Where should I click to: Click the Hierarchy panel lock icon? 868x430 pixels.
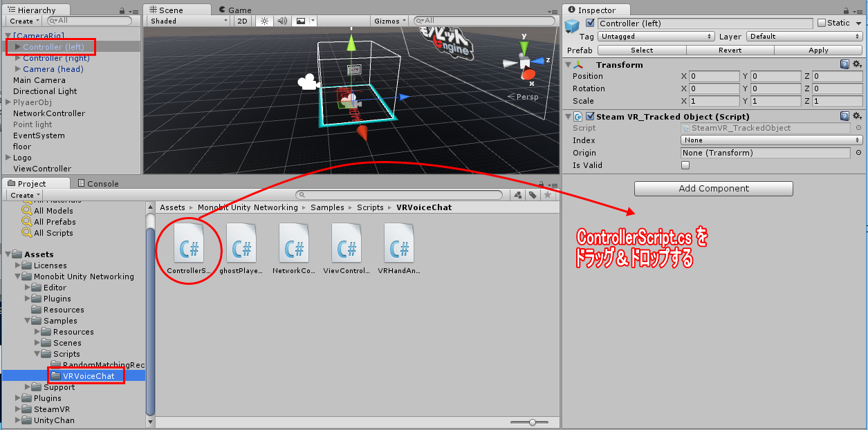(x=123, y=10)
